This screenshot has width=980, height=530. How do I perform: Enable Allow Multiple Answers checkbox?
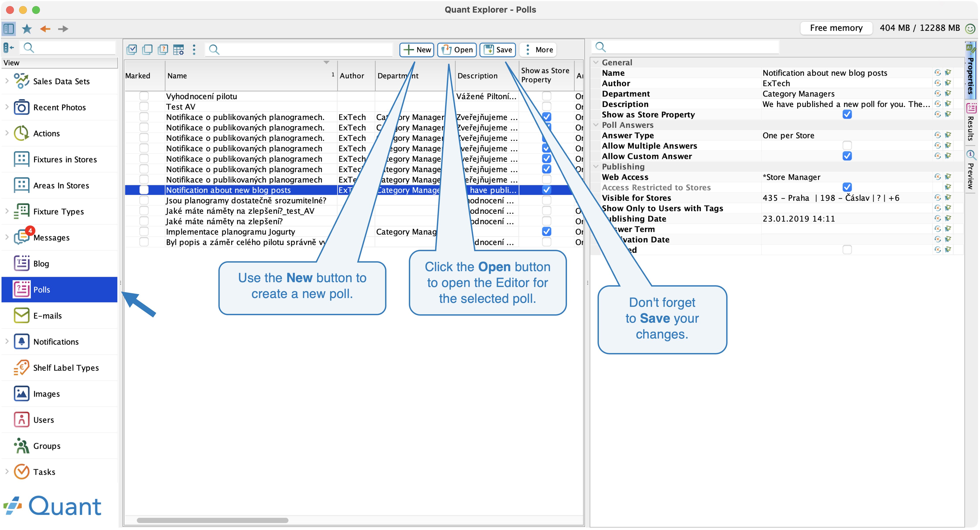[847, 145]
